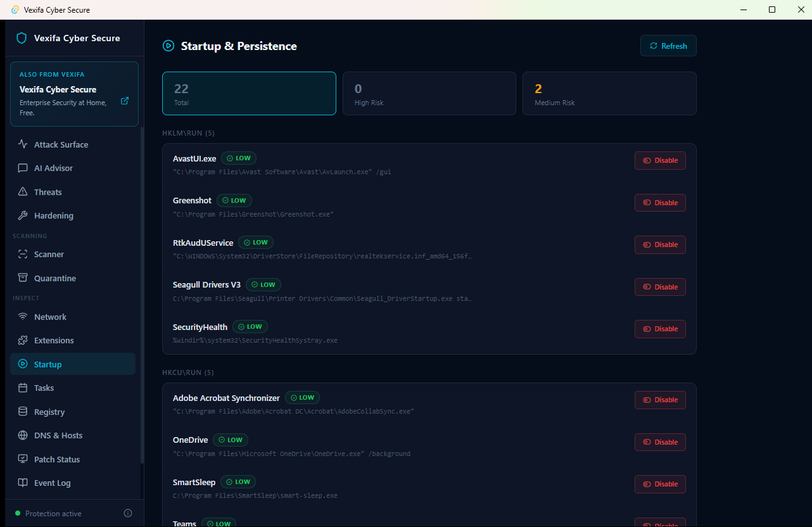Disable the AvastUI.exe startup entry
This screenshot has height=527, width=812.
tap(660, 160)
